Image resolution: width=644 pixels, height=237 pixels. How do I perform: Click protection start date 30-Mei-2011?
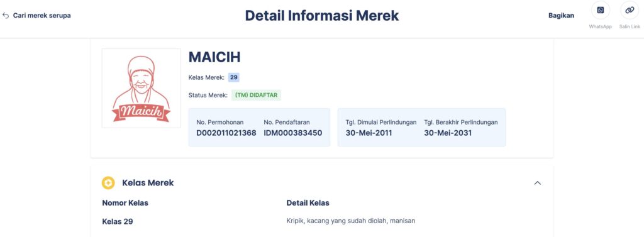[x=369, y=133]
